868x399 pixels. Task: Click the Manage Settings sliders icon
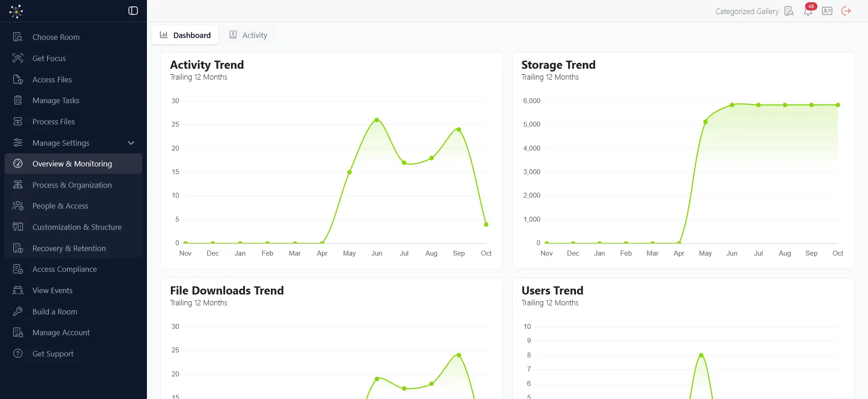pyautogui.click(x=18, y=142)
